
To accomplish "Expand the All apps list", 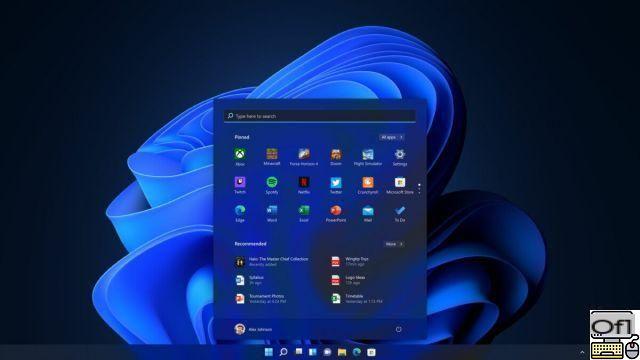I will point(391,137).
